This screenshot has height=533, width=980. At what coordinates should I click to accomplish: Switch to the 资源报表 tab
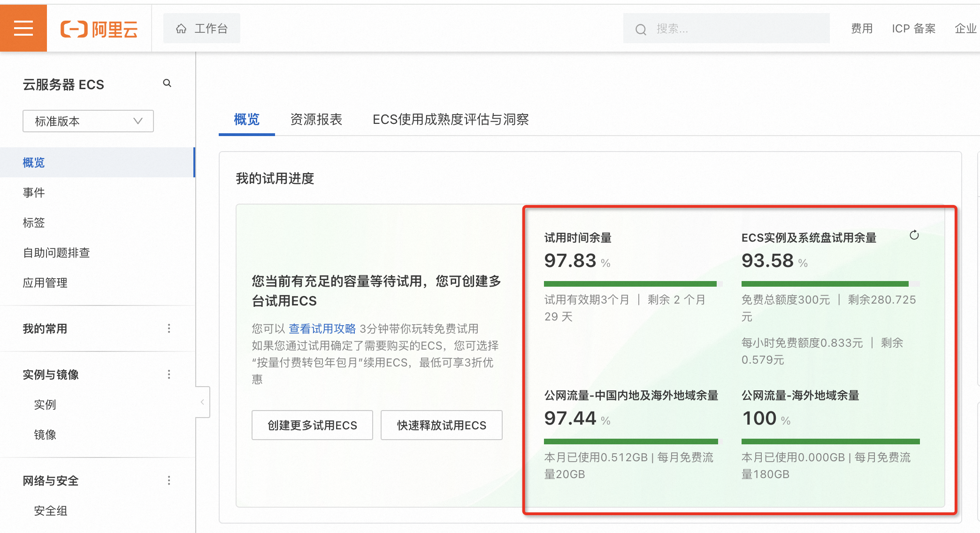316,120
